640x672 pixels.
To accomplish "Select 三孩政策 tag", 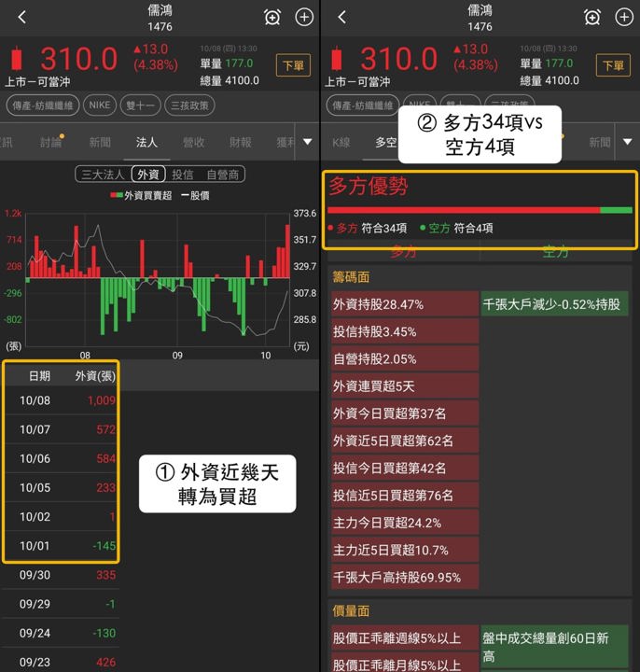I will 189,105.
